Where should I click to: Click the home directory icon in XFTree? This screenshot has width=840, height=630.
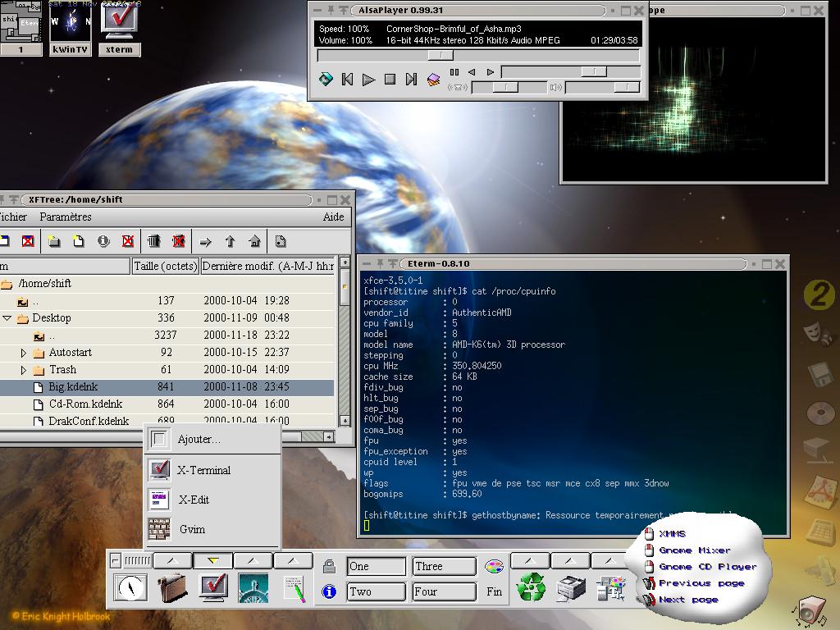[x=255, y=241]
